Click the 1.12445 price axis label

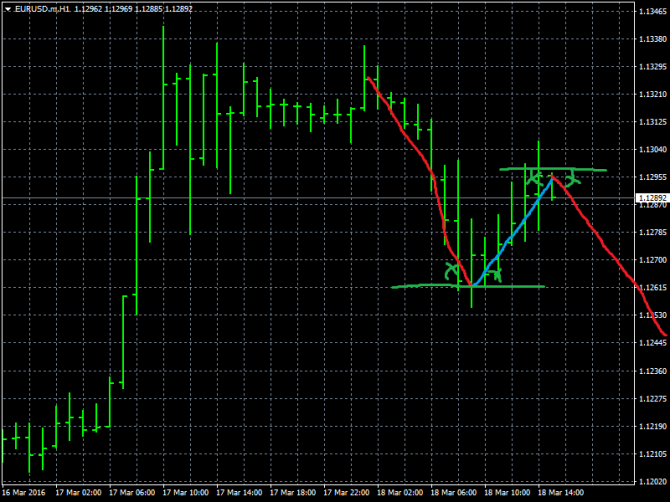pyautogui.click(x=652, y=343)
